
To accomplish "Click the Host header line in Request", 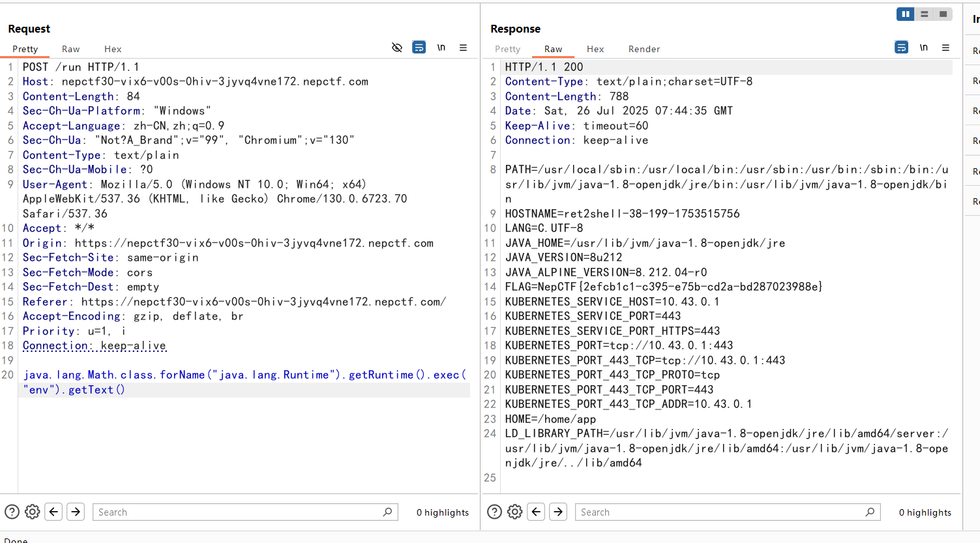I will (x=196, y=81).
